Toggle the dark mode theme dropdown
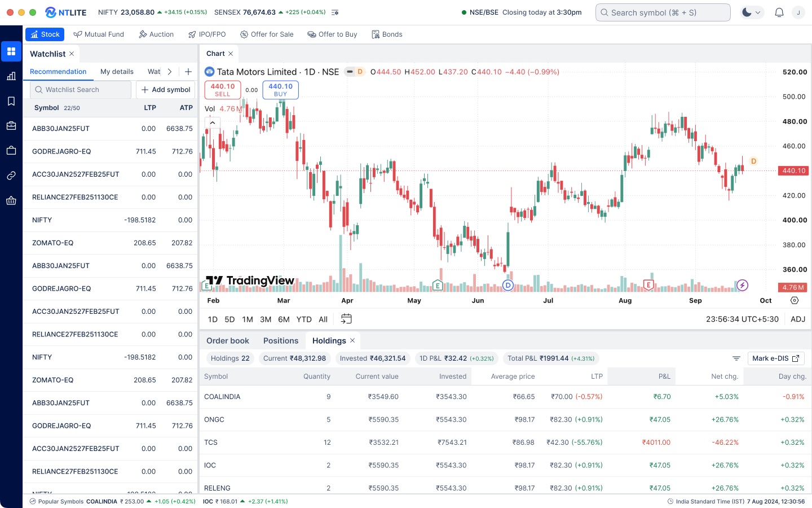812x508 pixels. (752, 12)
